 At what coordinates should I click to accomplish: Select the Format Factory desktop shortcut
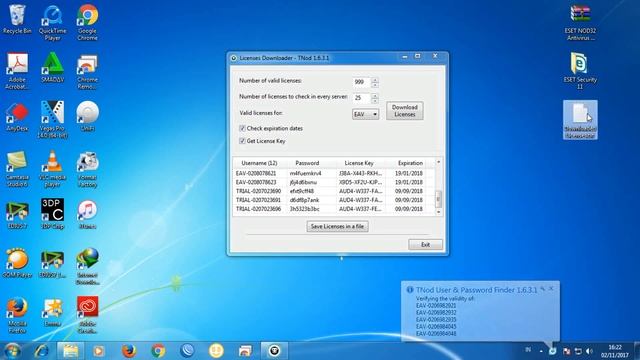87,169
